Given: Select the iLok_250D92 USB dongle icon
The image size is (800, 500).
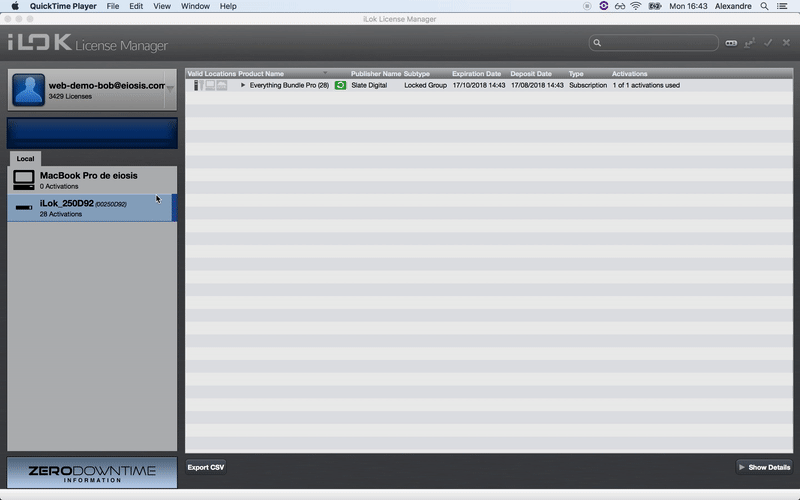Looking at the screenshot, I should click(x=23, y=208).
